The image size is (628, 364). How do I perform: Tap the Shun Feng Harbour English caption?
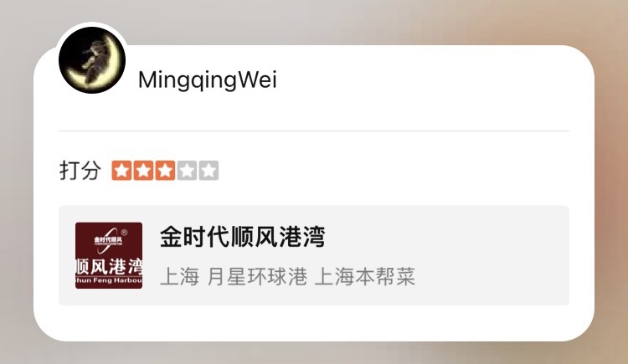pyautogui.click(x=109, y=280)
